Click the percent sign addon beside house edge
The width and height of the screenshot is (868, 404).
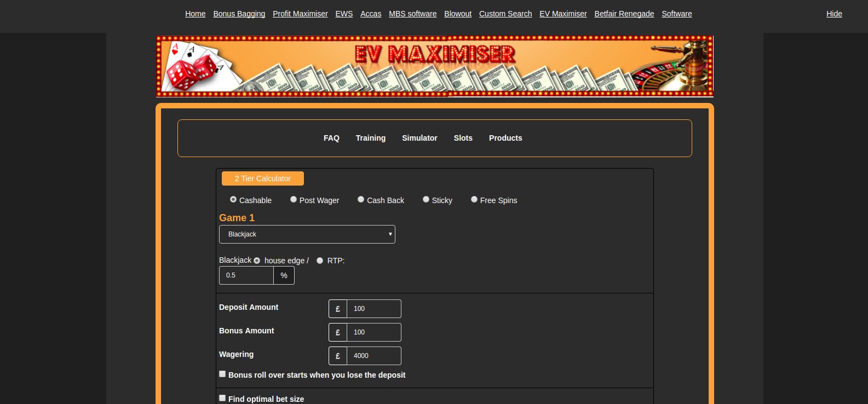(x=284, y=275)
